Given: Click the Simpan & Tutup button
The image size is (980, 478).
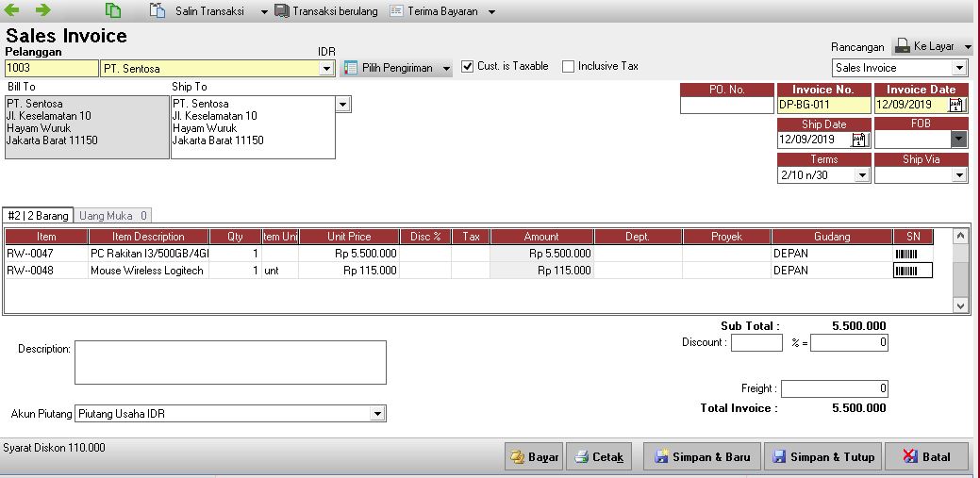Looking at the screenshot, I should click(x=823, y=456).
